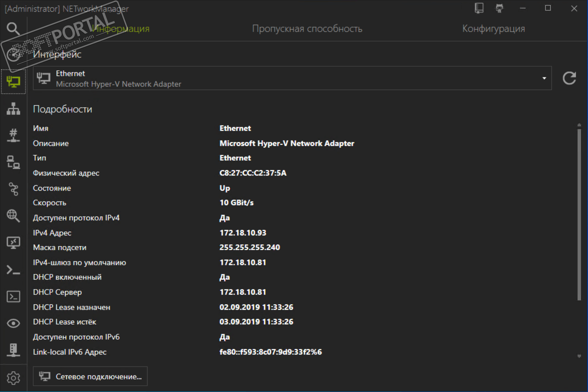Open the eye-shaped VNC icon
Image resolution: width=588 pixels, height=392 pixels.
pyautogui.click(x=13, y=323)
